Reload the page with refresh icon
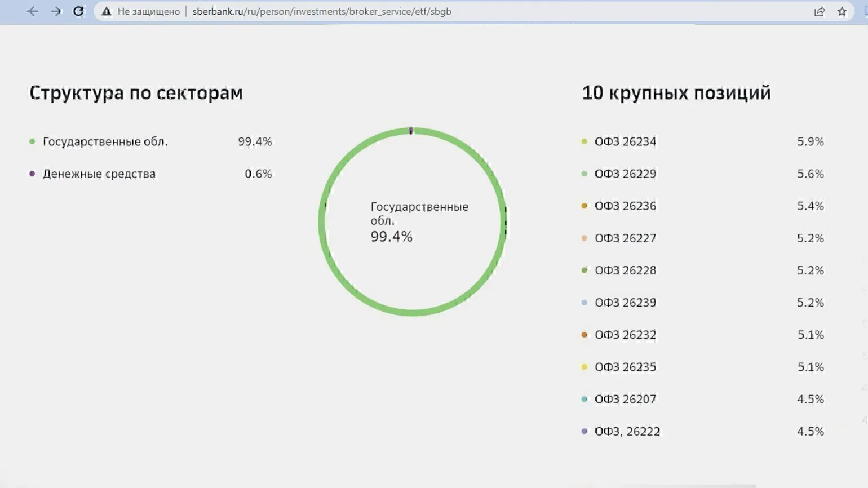The image size is (868, 488). (79, 11)
